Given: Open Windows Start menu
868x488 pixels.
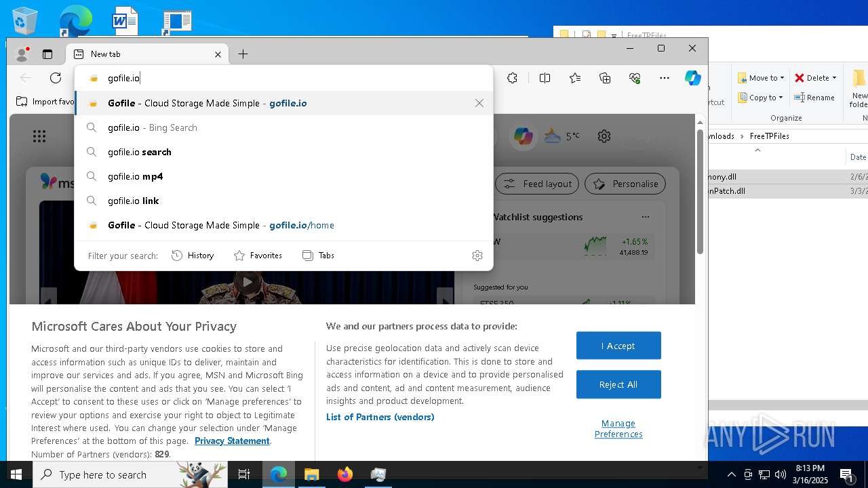Looking at the screenshot, I should [x=16, y=474].
